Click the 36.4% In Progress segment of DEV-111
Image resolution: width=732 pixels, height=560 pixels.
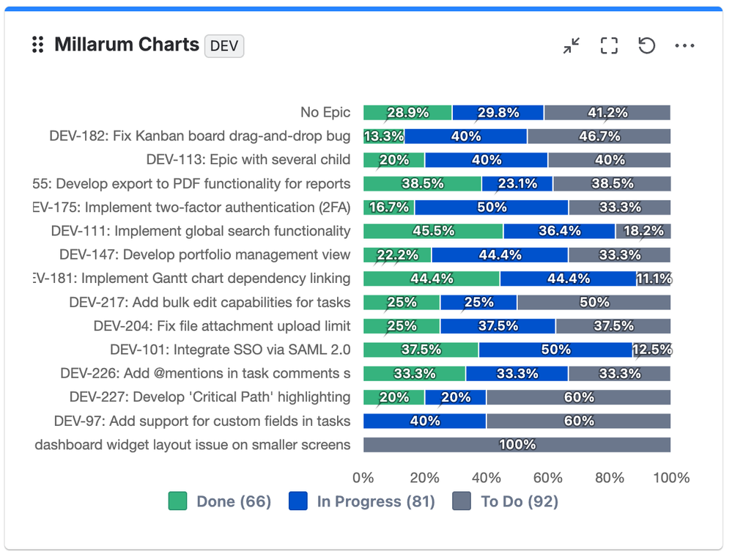tap(559, 231)
